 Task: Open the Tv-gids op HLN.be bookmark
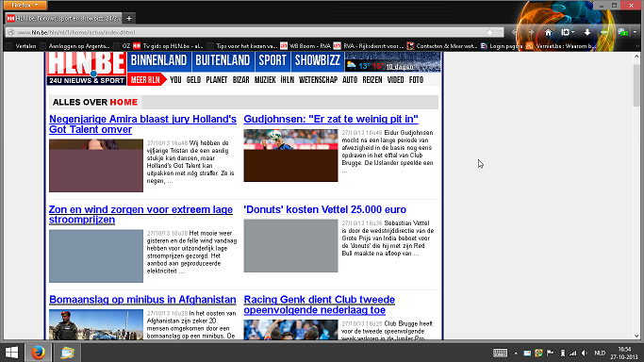[168, 46]
